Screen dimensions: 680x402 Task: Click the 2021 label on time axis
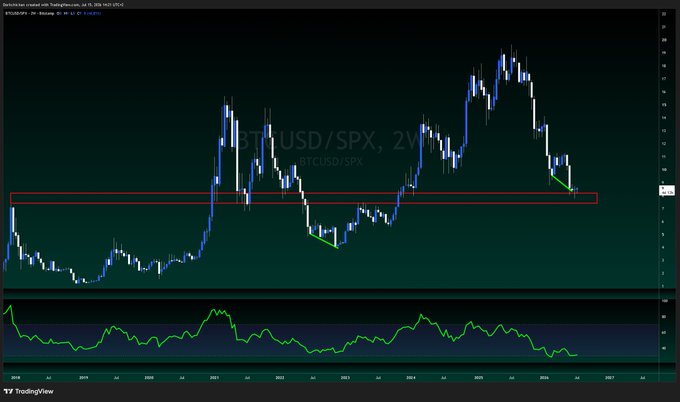click(214, 378)
